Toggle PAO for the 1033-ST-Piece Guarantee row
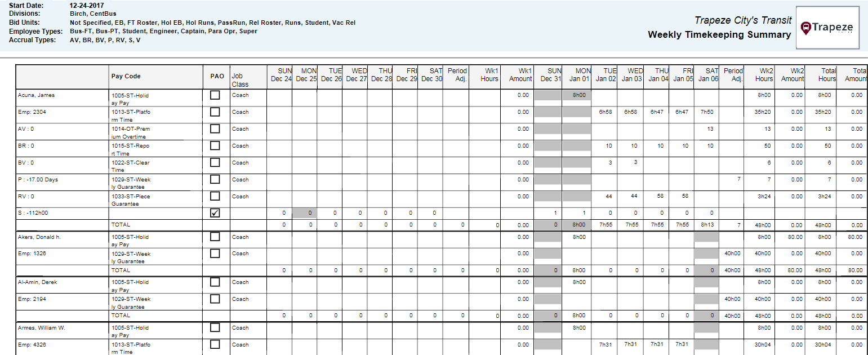This screenshot has height=355, width=868. pos(216,196)
